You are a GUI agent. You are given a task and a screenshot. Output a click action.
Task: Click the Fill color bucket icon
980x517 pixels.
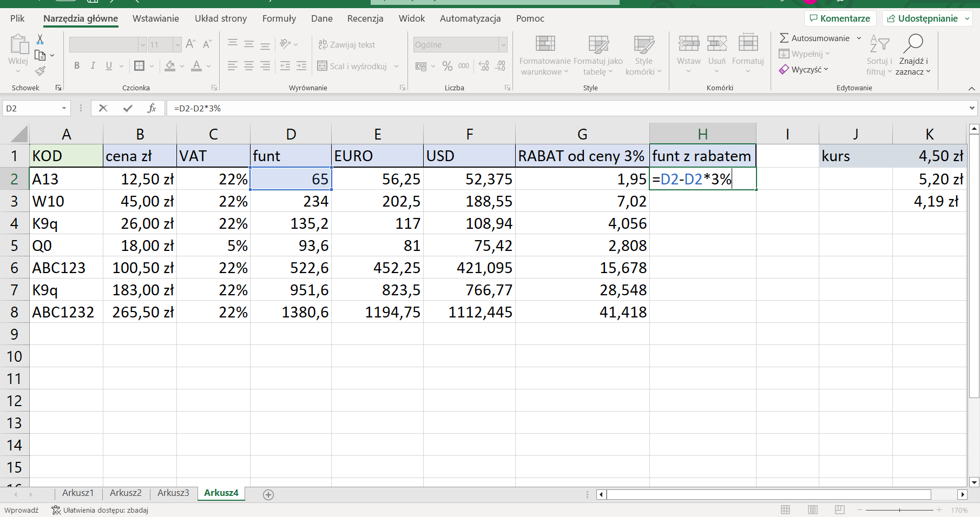point(170,66)
